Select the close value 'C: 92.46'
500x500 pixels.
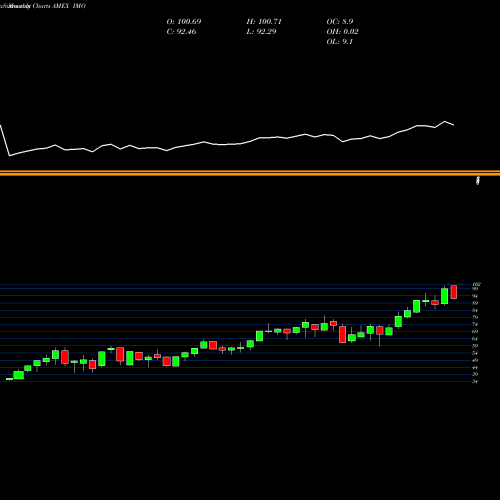coord(181,32)
